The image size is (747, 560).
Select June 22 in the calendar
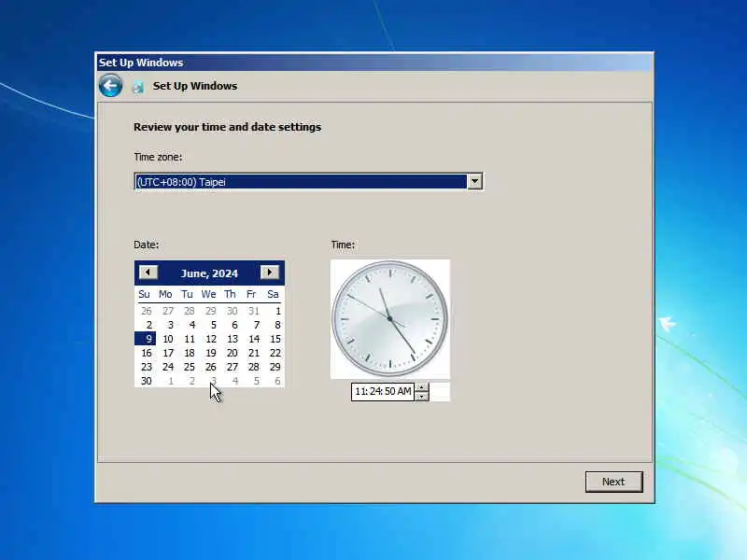[x=275, y=353]
